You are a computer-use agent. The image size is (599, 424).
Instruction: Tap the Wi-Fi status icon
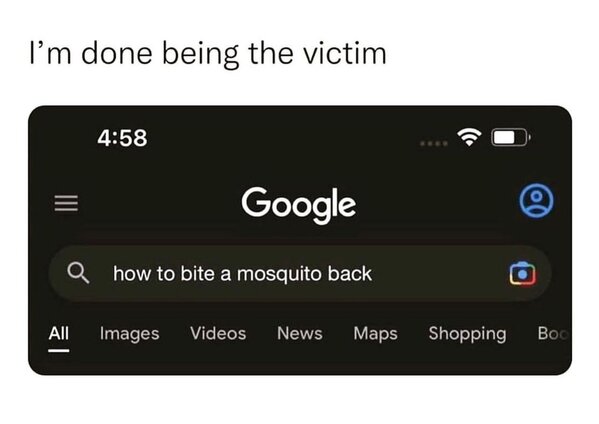[x=469, y=137]
